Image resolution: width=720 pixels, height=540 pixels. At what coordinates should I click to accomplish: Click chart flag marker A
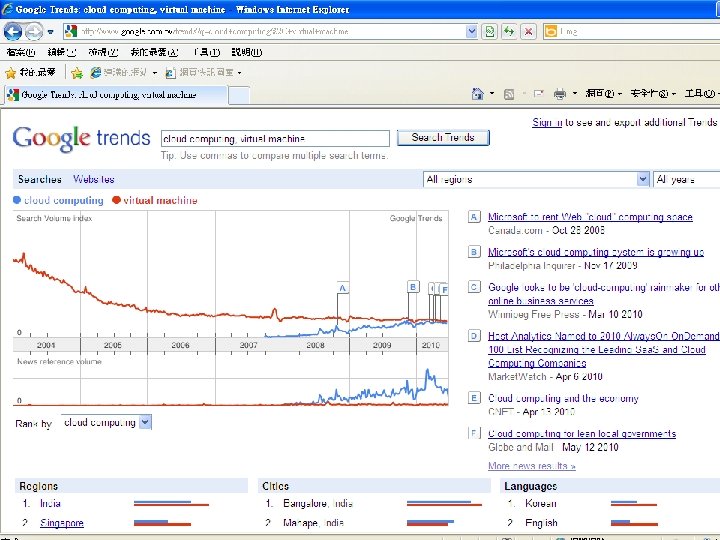343,288
